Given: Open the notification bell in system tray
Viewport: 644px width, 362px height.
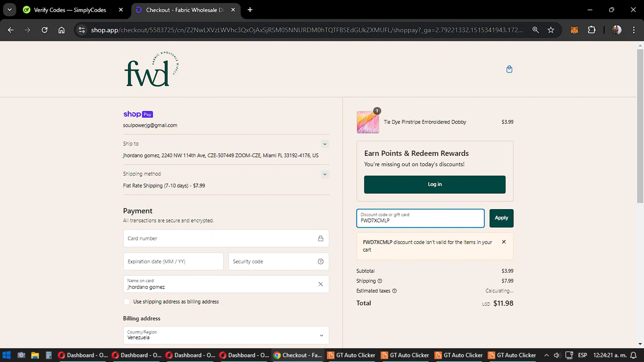Looking at the screenshot, I should (633, 355).
